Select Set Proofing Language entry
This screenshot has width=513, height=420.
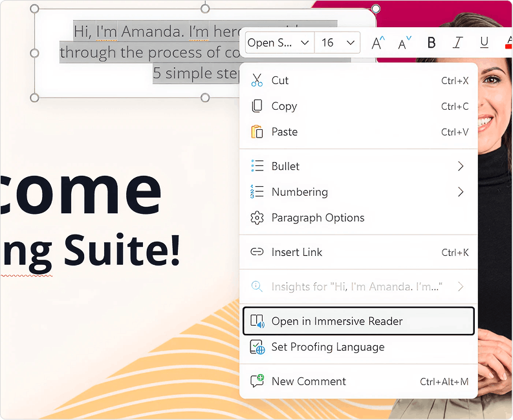[x=358, y=347]
